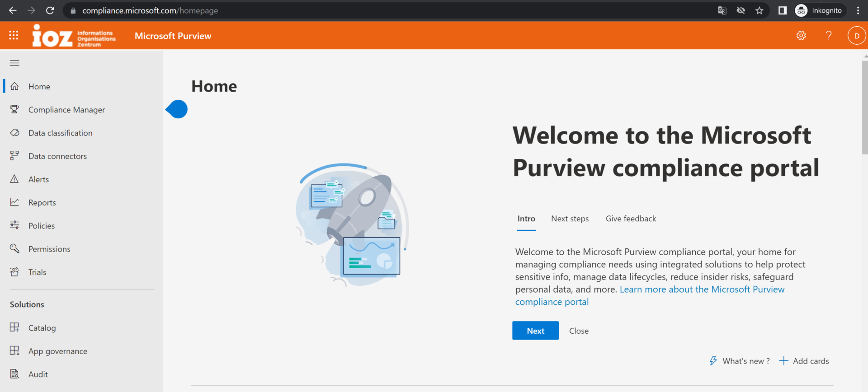The height and width of the screenshot is (392, 868).
Task: Open the app launcher waffle icon
Action: pyautogui.click(x=14, y=35)
